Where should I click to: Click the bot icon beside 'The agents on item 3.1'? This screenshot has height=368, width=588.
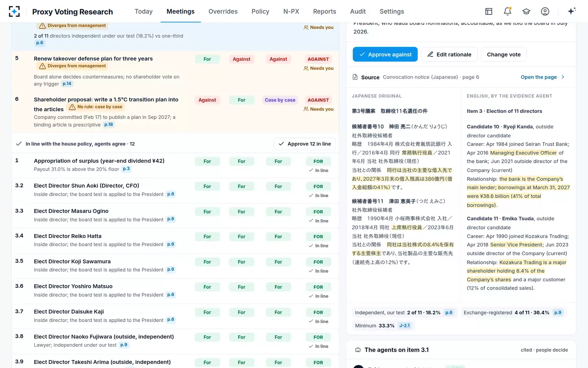click(358, 350)
